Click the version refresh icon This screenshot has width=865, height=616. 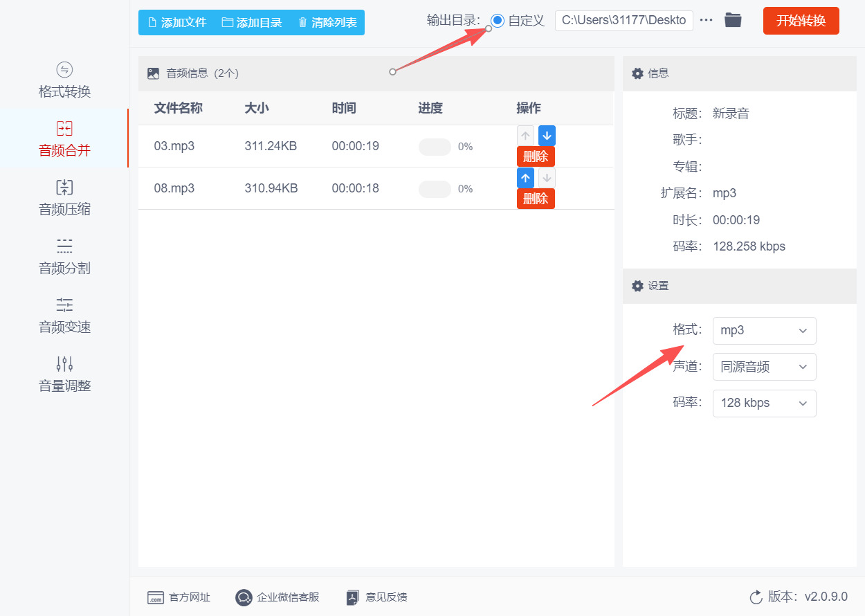pyautogui.click(x=756, y=597)
